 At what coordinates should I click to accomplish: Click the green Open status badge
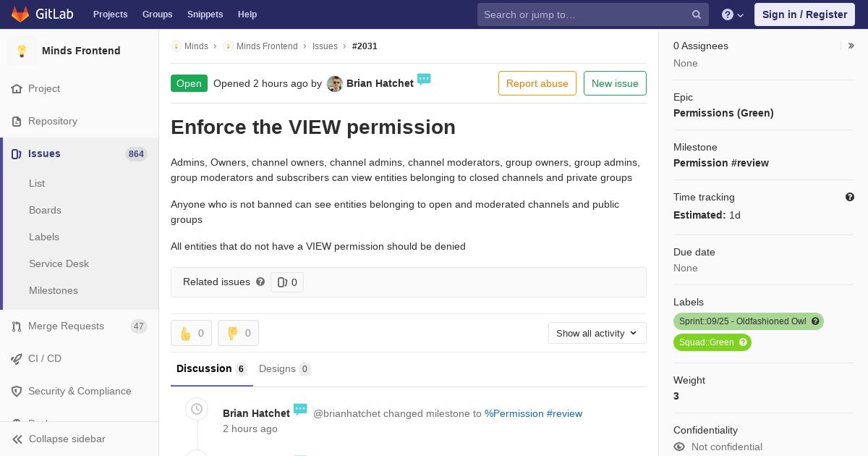coord(189,83)
